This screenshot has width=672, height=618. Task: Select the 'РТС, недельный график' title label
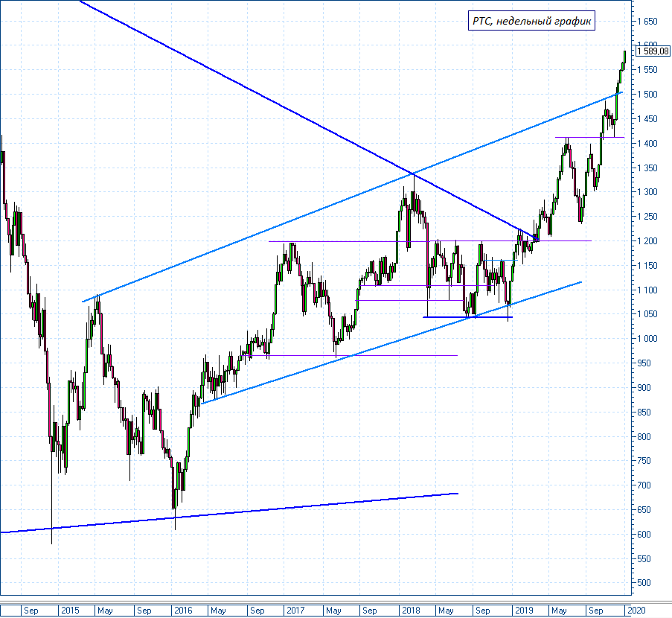[531, 21]
